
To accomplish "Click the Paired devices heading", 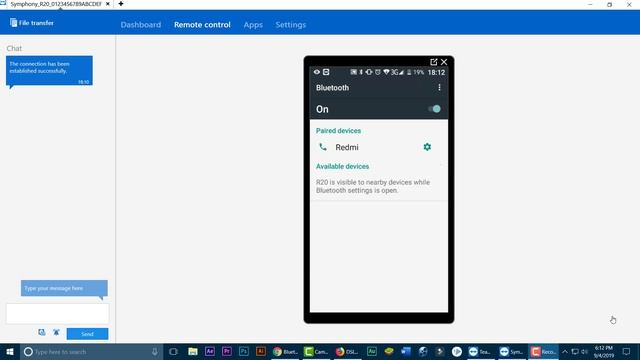I will coord(338,131).
